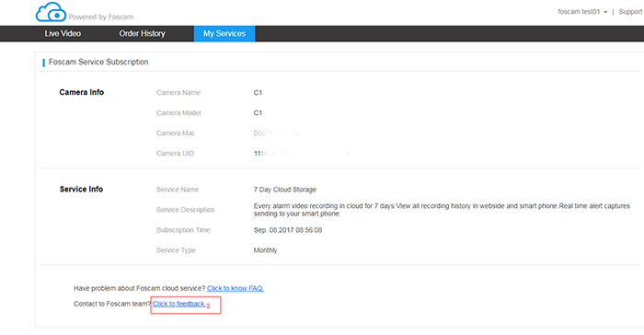
Task: Click the Service Info section heading
Action: 81,189
